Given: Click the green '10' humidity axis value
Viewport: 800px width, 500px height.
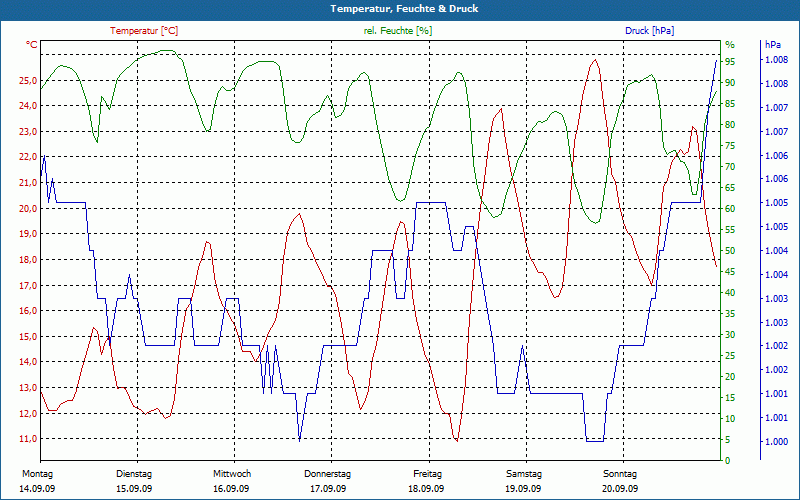Looking at the screenshot, I should pyautogui.click(x=730, y=418).
